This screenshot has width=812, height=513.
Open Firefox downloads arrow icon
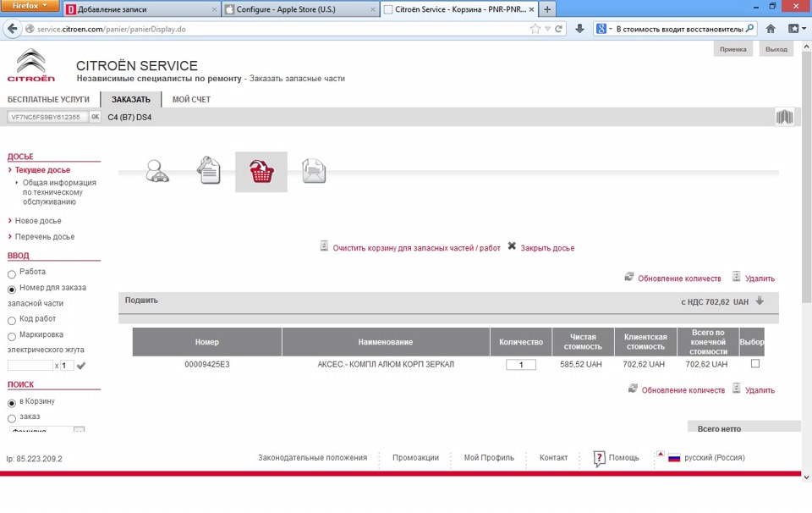click(580, 29)
